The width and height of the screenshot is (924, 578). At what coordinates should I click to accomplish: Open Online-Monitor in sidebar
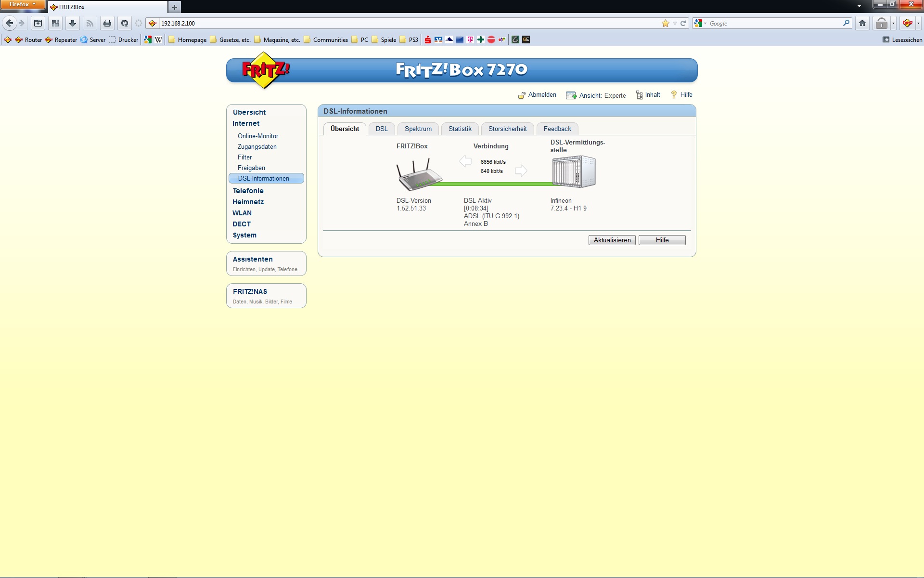pyautogui.click(x=258, y=136)
